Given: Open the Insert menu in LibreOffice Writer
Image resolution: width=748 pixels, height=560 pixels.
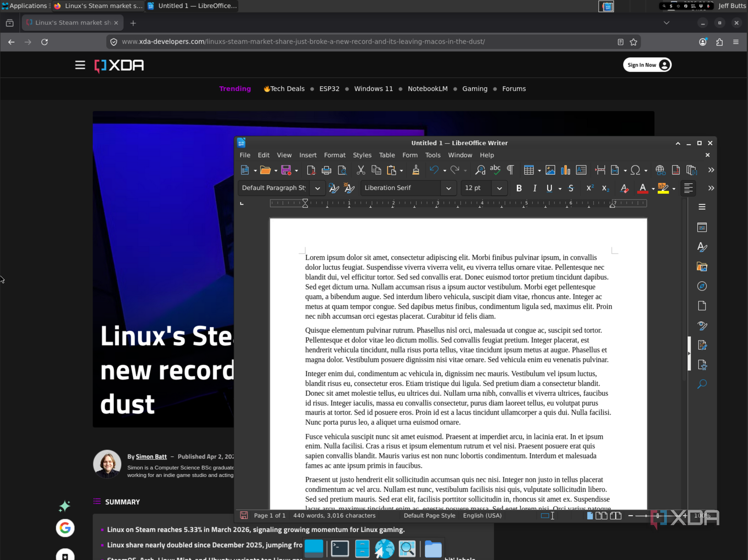Looking at the screenshot, I should tap(308, 155).
